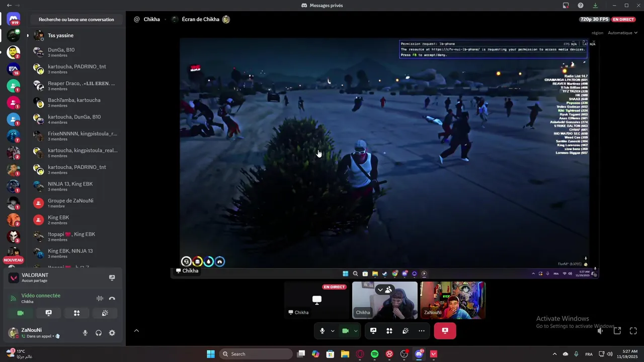Click search or start conversation field
644x362 pixels.
coord(76,20)
